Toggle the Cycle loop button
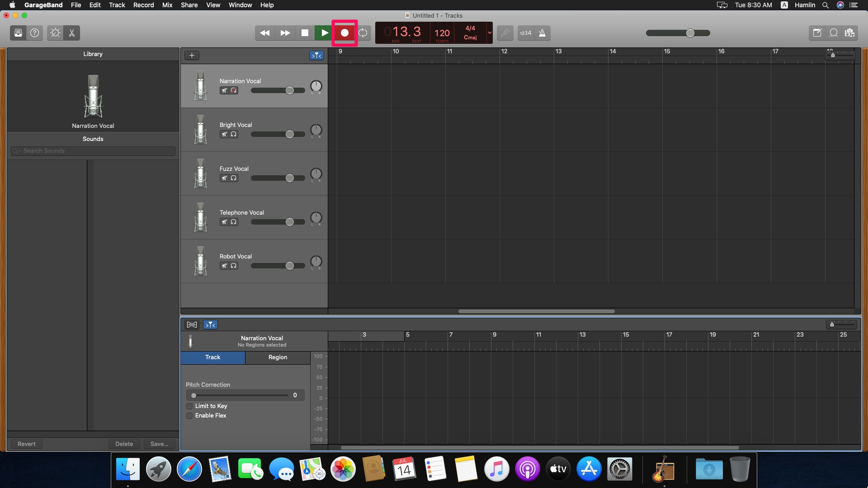Viewport: 868px width, 488px height. 363,33
